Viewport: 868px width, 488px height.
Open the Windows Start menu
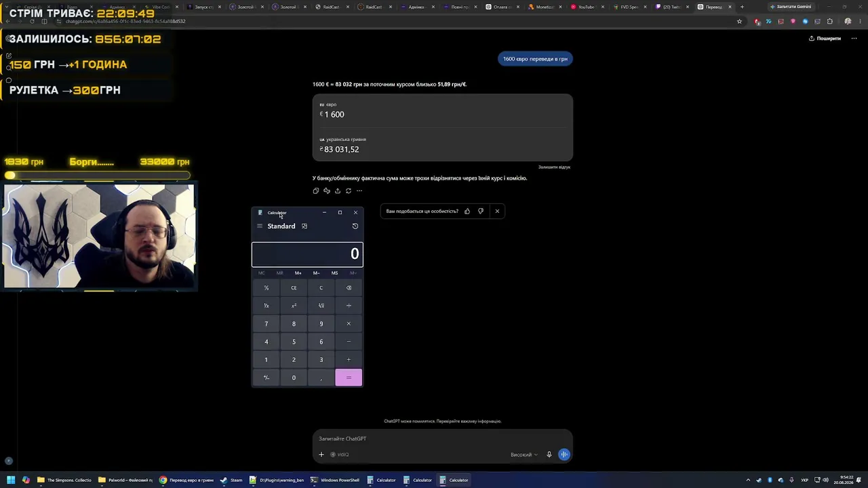point(10,480)
